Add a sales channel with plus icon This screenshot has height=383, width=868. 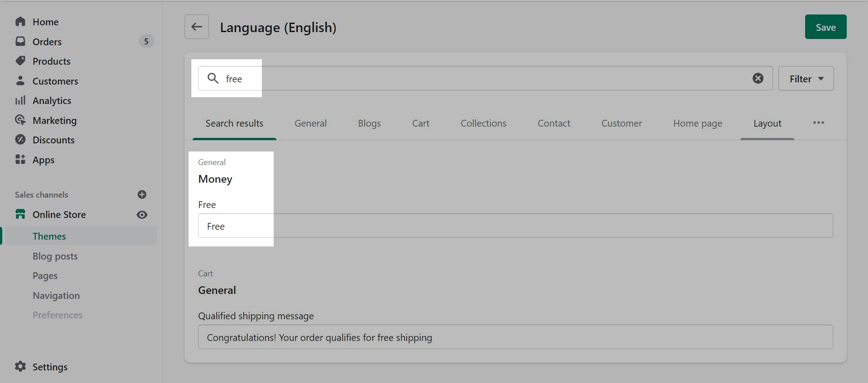[x=142, y=194]
